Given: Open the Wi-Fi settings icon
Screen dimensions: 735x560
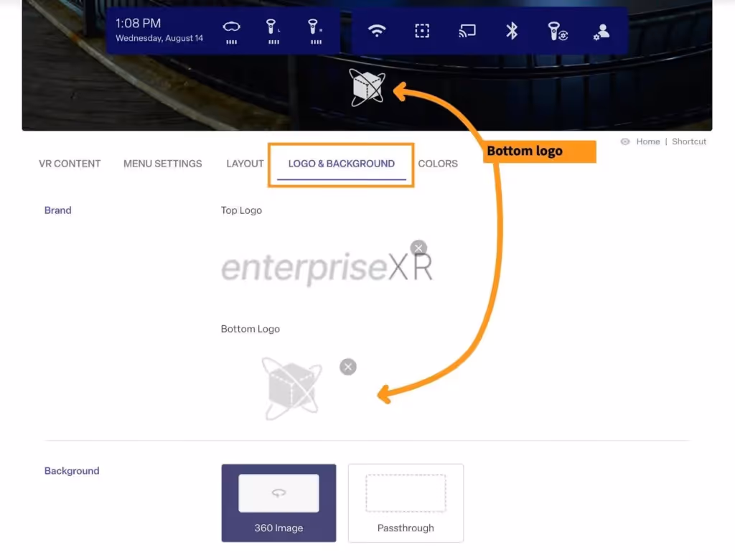Looking at the screenshot, I should 377,31.
